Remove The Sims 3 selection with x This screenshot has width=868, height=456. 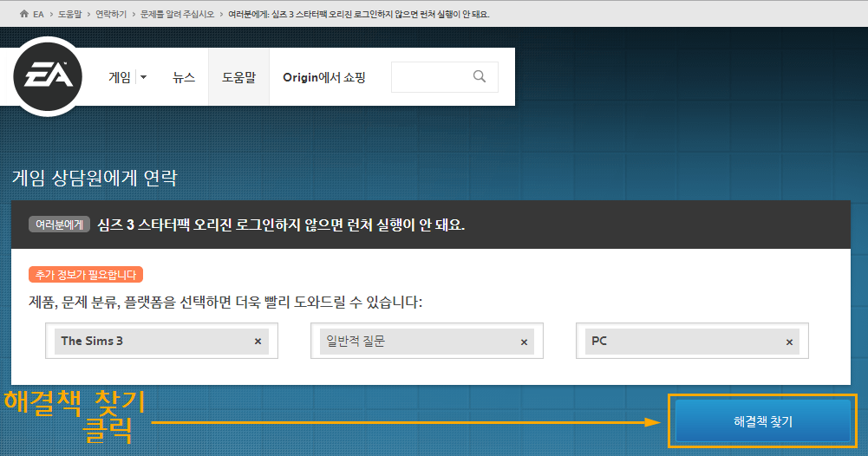click(x=258, y=342)
